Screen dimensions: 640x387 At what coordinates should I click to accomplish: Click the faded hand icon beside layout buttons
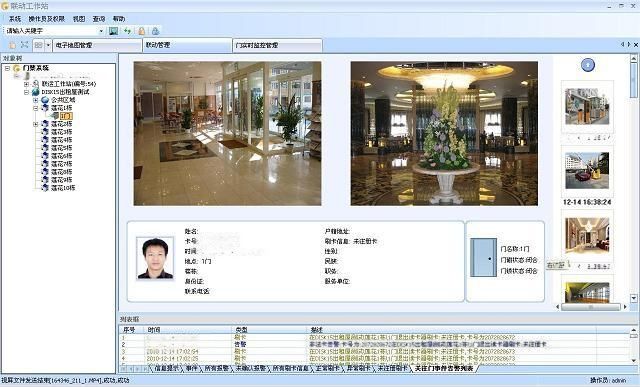pyautogui.click(x=12, y=45)
